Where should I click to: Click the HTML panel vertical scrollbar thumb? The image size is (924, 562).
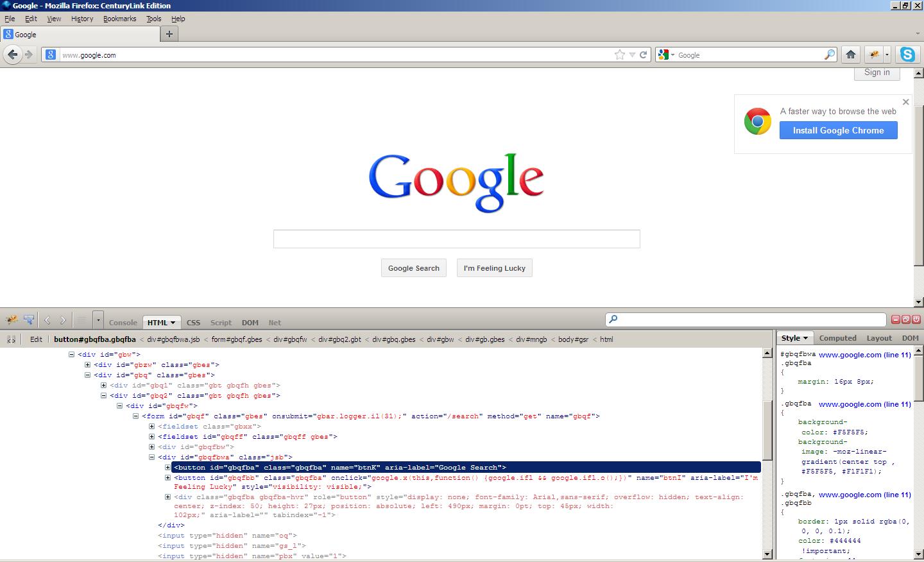tap(767, 430)
